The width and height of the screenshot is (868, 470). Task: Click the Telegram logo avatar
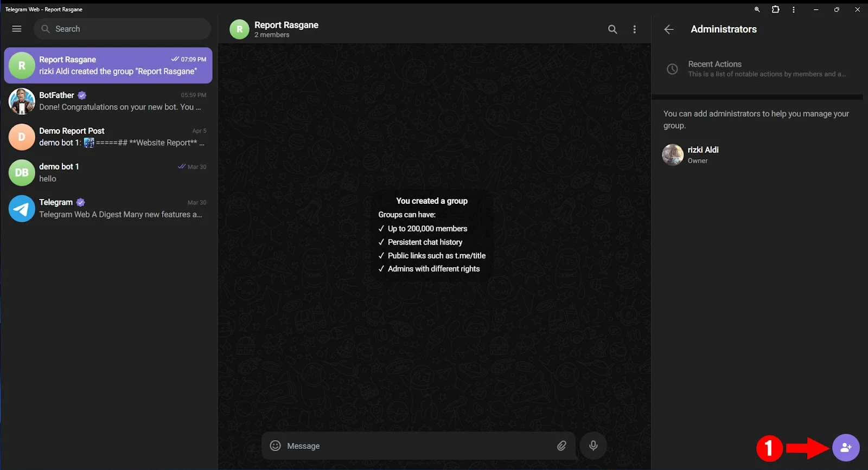(22, 209)
